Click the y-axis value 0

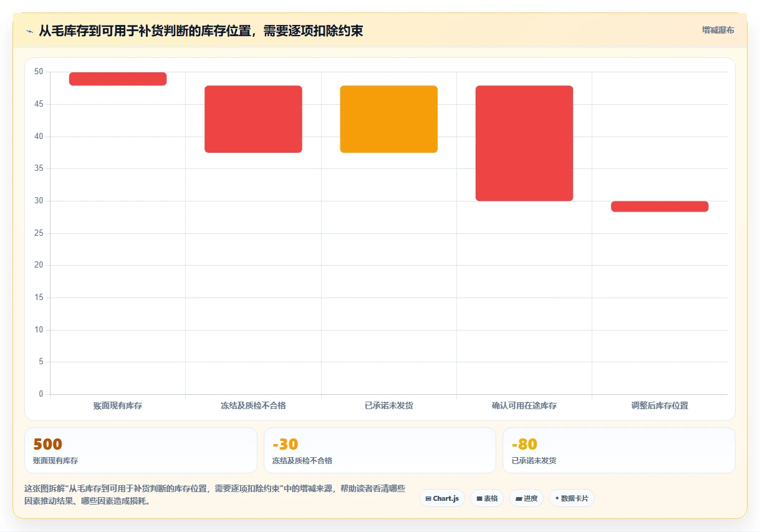pos(41,394)
